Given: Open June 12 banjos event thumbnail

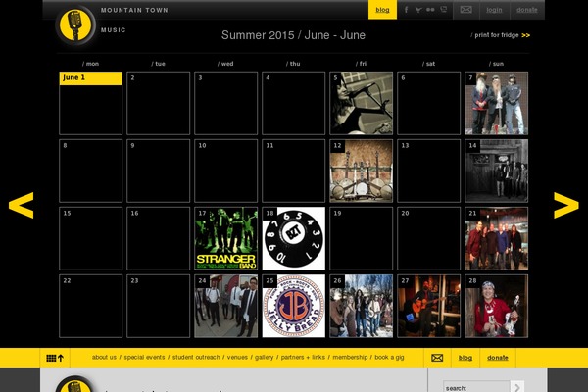Looking at the screenshot, I should (361, 171).
